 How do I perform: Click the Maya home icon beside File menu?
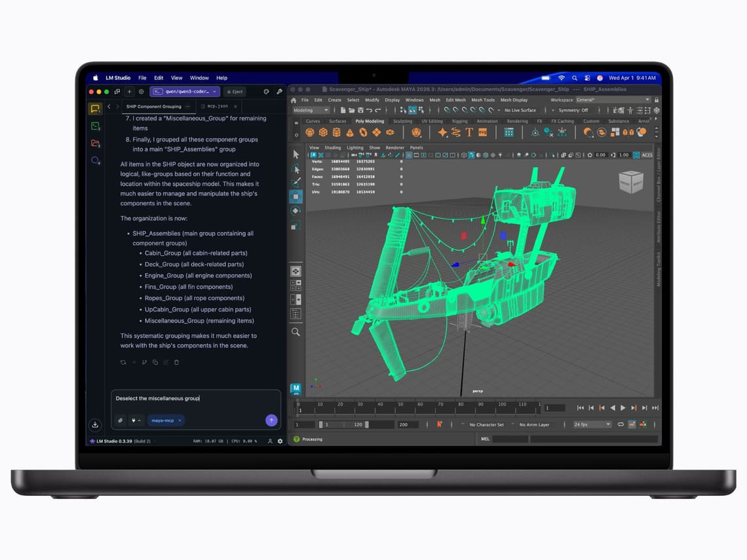(294, 100)
